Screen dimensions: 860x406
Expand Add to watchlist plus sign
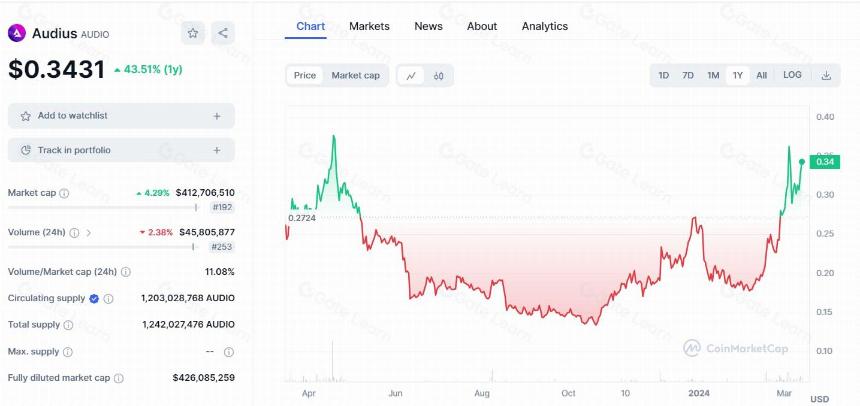(x=217, y=116)
